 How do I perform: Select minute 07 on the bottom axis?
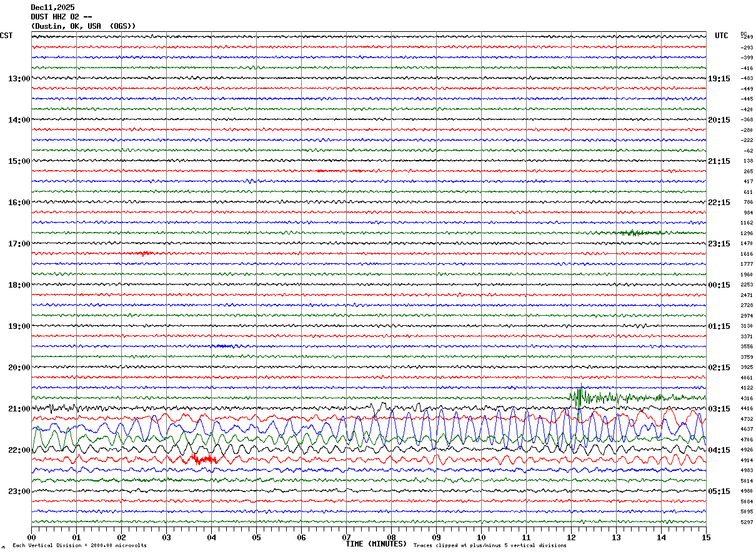346,537
